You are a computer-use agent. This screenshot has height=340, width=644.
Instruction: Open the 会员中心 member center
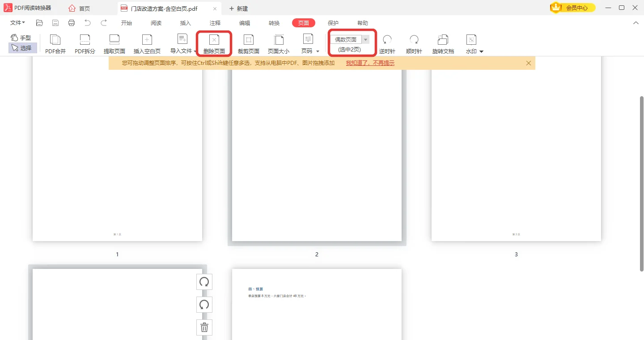(573, 8)
